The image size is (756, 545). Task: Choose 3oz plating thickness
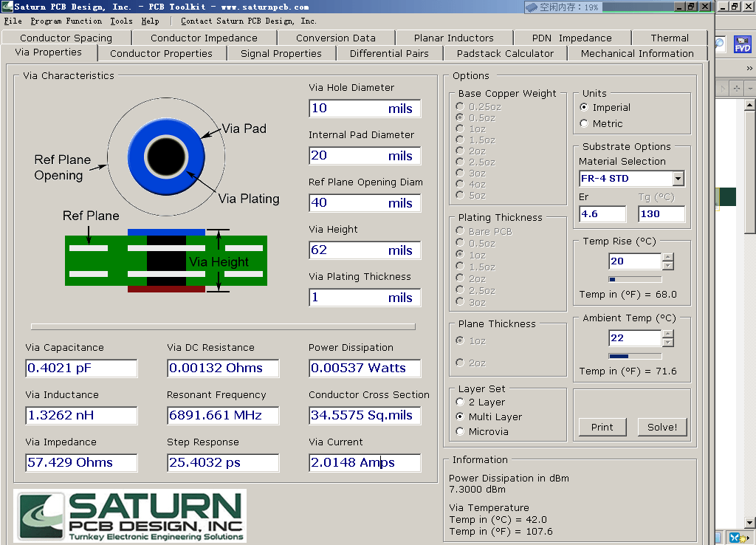click(470, 302)
